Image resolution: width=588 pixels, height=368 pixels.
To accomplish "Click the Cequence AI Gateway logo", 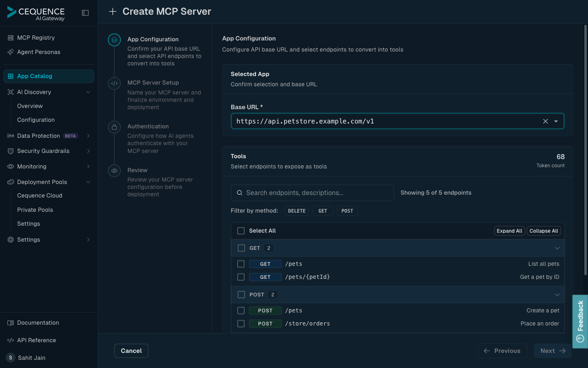I will [36, 13].
